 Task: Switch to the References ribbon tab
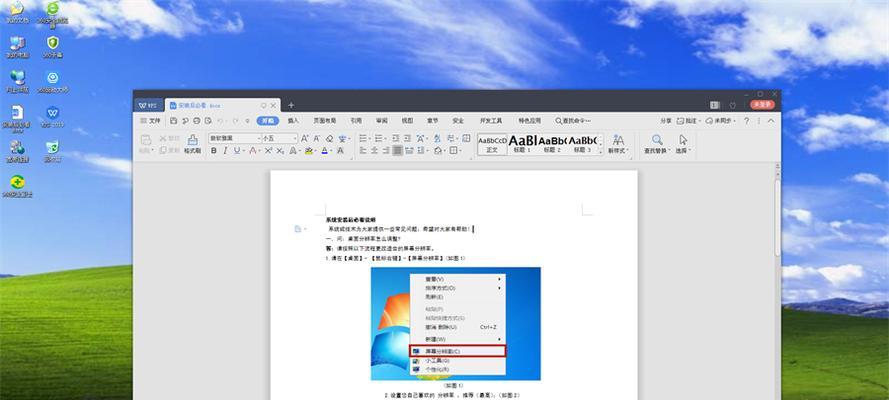[x=355, y=121]
